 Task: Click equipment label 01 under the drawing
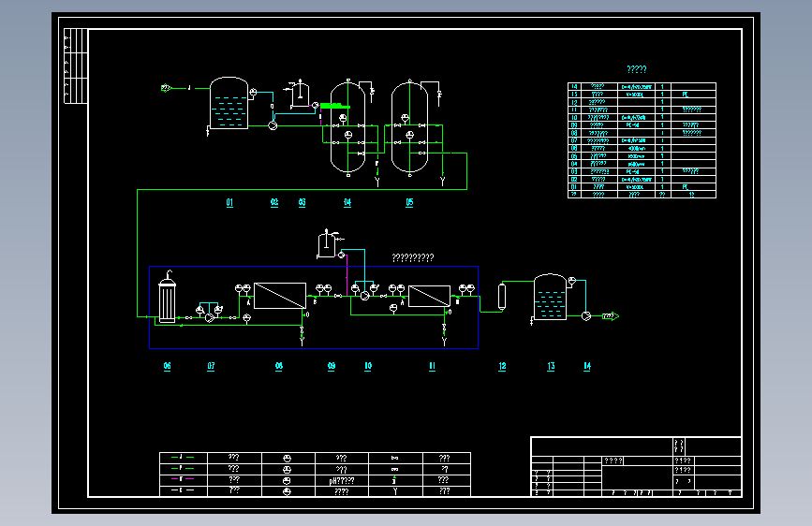point(229,202)
